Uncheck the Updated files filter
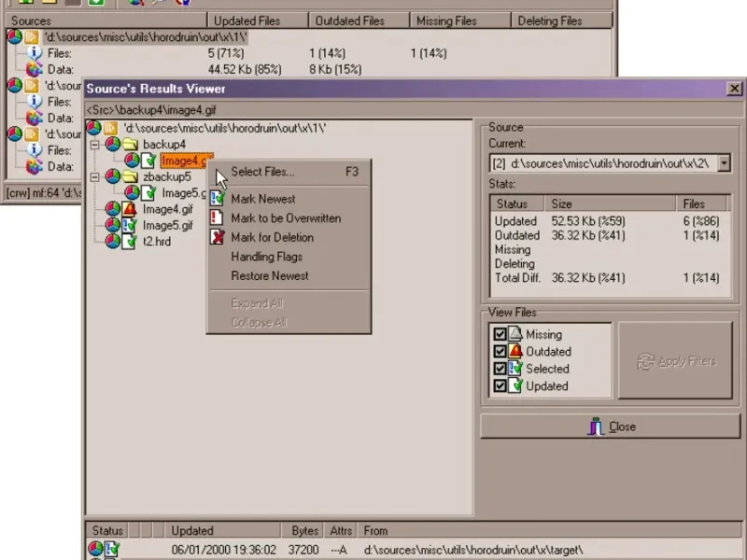Image resolution: width=747 pixels, height=560 pixels. click(500, 385)
